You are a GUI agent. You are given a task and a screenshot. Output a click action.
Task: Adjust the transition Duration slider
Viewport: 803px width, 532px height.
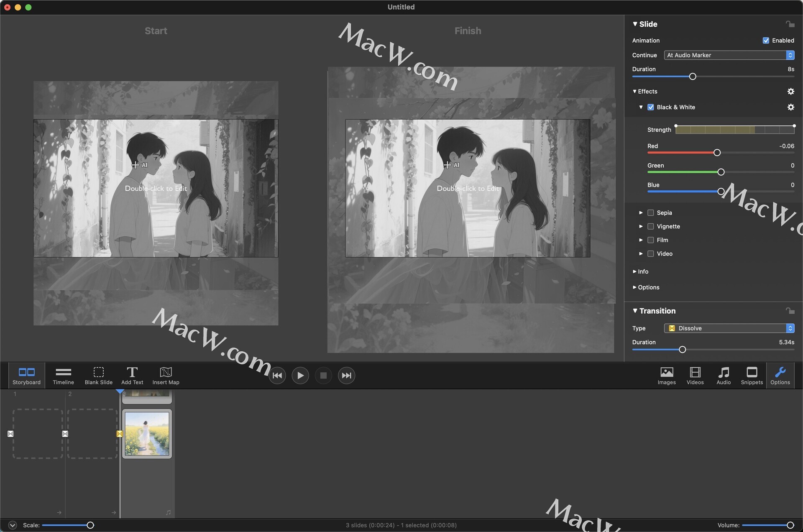tap(683, 350)
